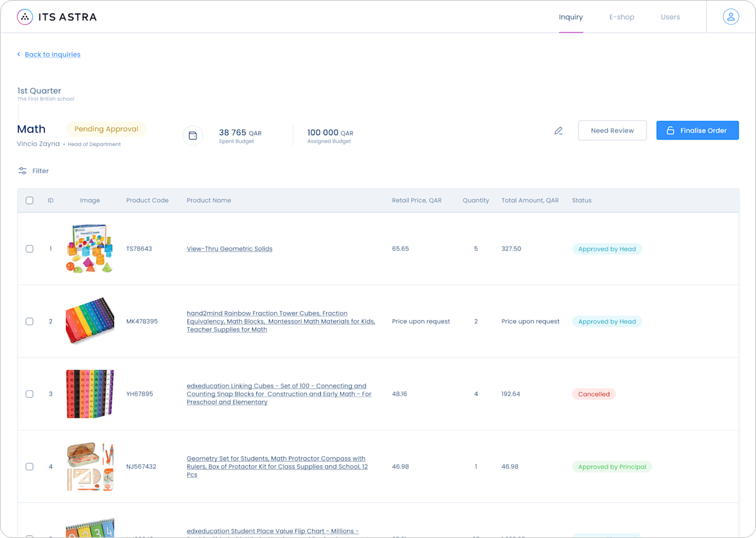Click the pencil edit icon near Finalise Order
The image size is (756, 538).
(x=558, y=130)
